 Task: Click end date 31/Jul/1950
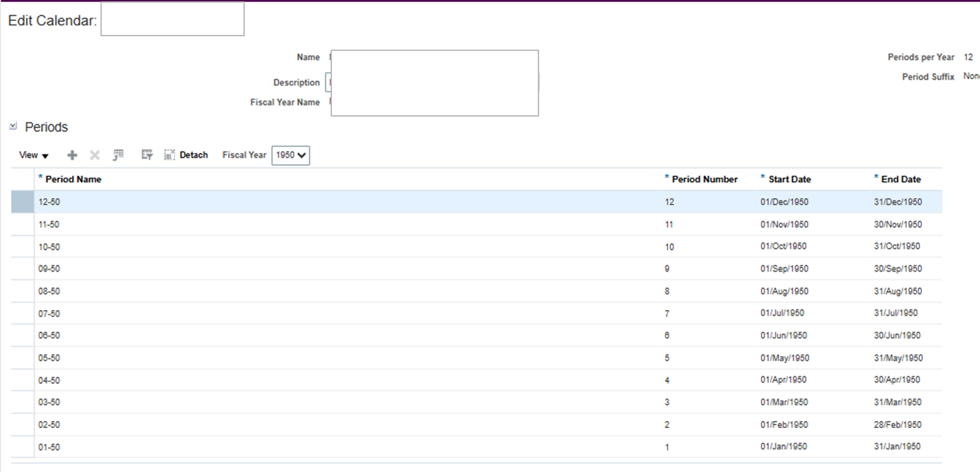pos(896,314)
